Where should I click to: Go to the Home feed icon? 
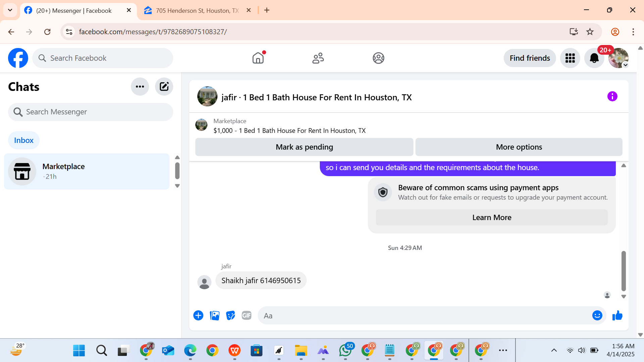pyautogui.click(x=258, y=58)
